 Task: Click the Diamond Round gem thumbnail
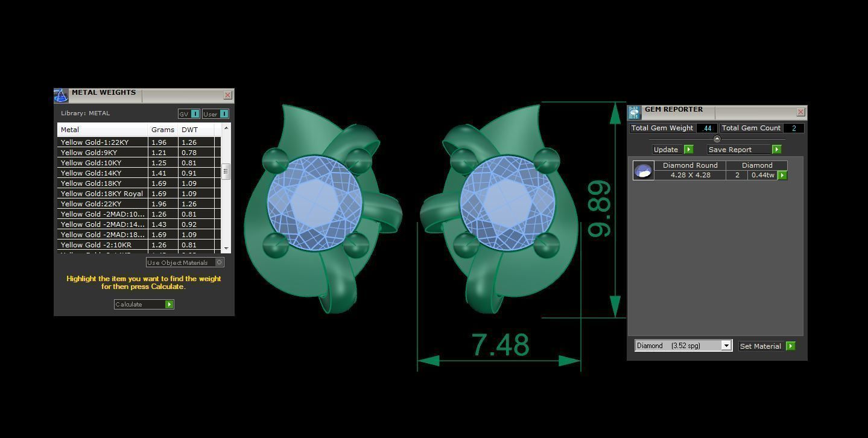tap(643, 170)
